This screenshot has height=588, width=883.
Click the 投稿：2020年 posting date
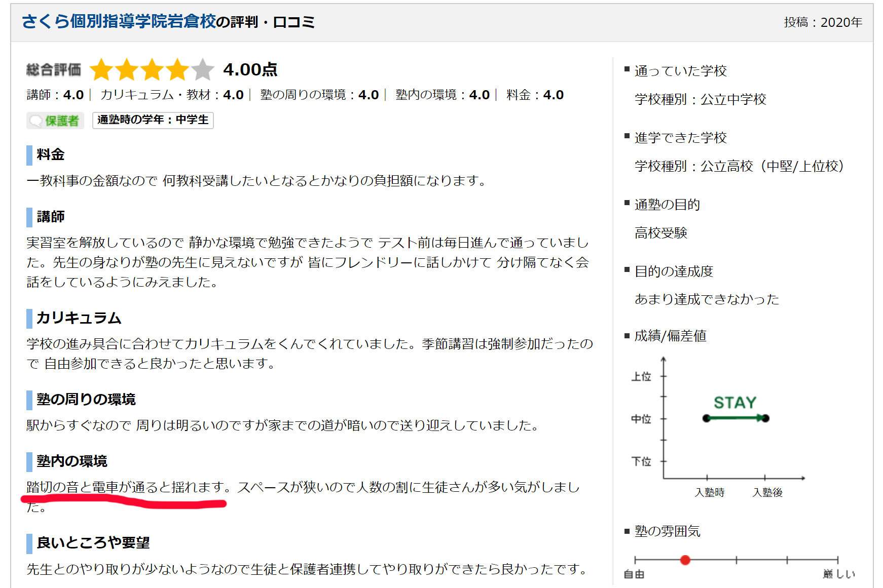click(823, 22)
